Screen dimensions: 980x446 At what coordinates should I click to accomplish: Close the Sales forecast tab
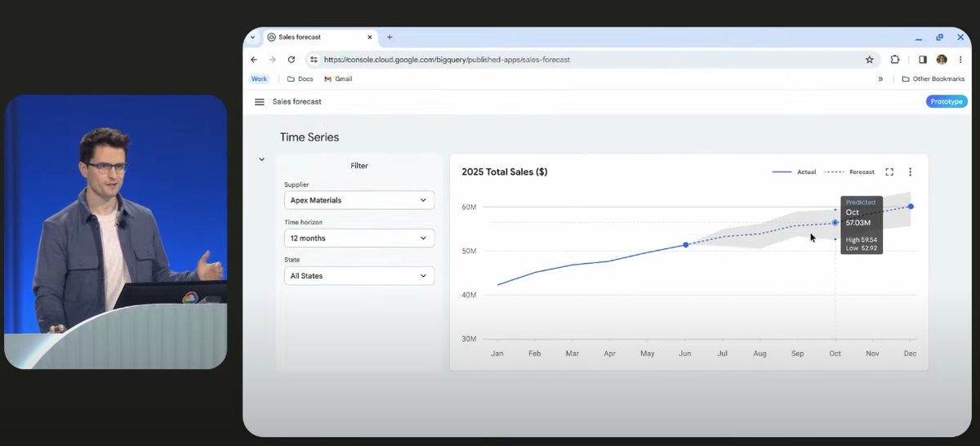point(370,37)
